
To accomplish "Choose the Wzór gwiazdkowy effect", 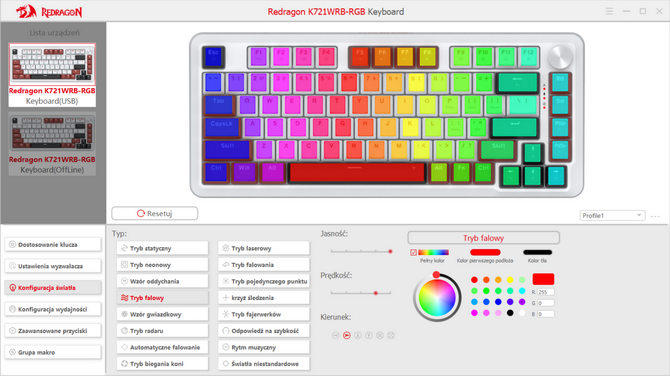I will (162, 314).
